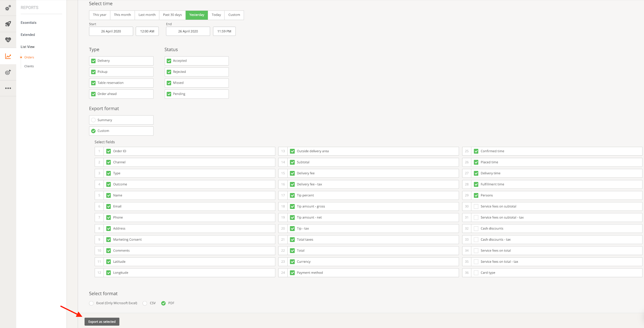
Task: Toggle the Payment method field
Action: click(293, 273)
